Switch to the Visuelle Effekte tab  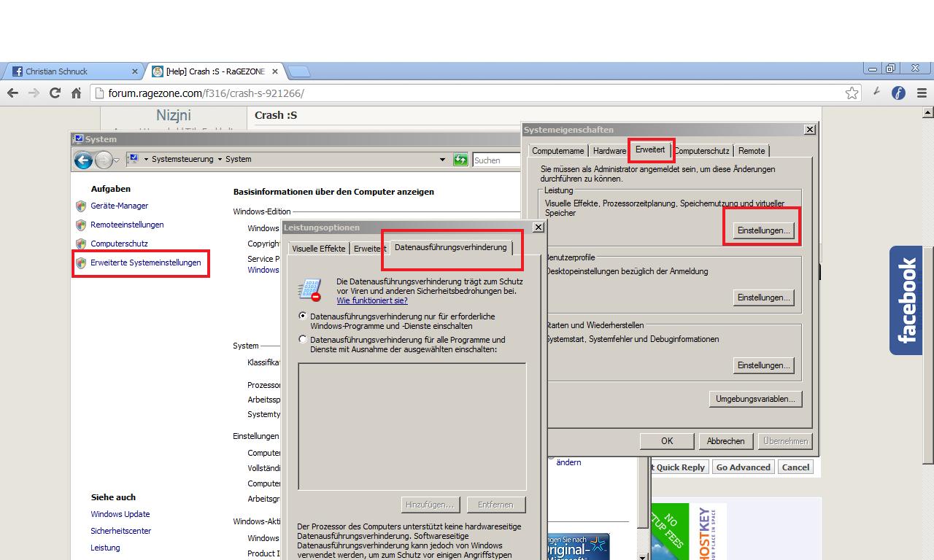pos(318,249)
